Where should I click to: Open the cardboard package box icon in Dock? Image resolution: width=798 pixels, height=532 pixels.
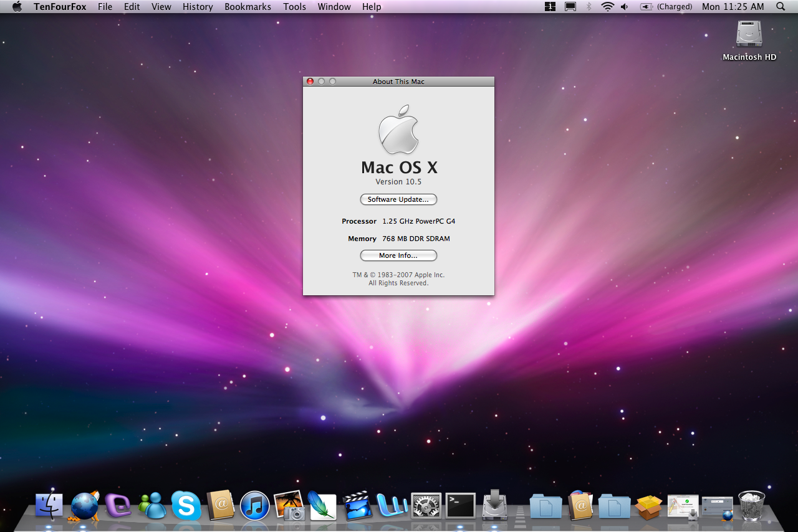[x=648, y=506]
